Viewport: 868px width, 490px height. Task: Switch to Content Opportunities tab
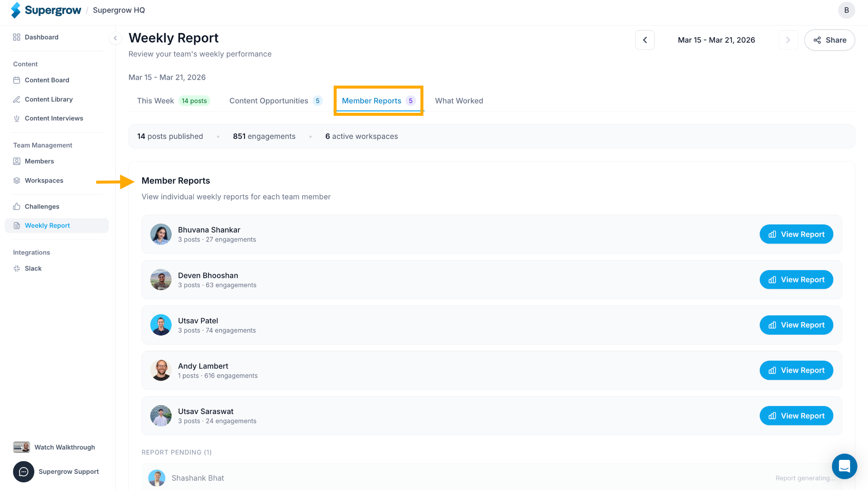pyautogui.click(x=276, y=101)
